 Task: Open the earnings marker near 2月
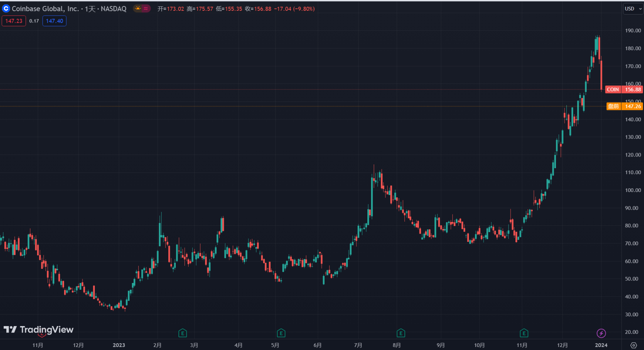183,333
